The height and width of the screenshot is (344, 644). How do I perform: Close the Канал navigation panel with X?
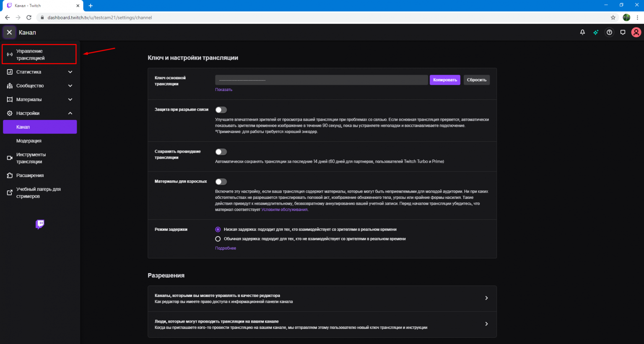click(9, 32)
